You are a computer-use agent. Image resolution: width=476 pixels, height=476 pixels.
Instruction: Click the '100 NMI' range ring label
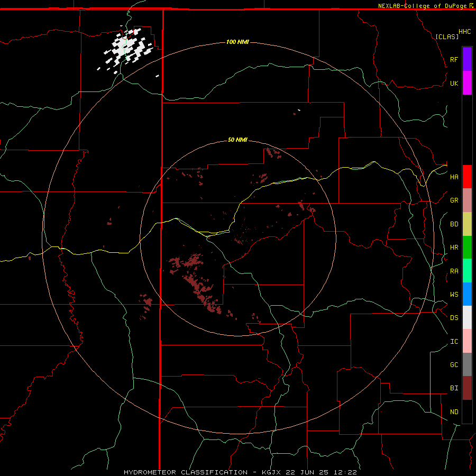coord(237,42)
